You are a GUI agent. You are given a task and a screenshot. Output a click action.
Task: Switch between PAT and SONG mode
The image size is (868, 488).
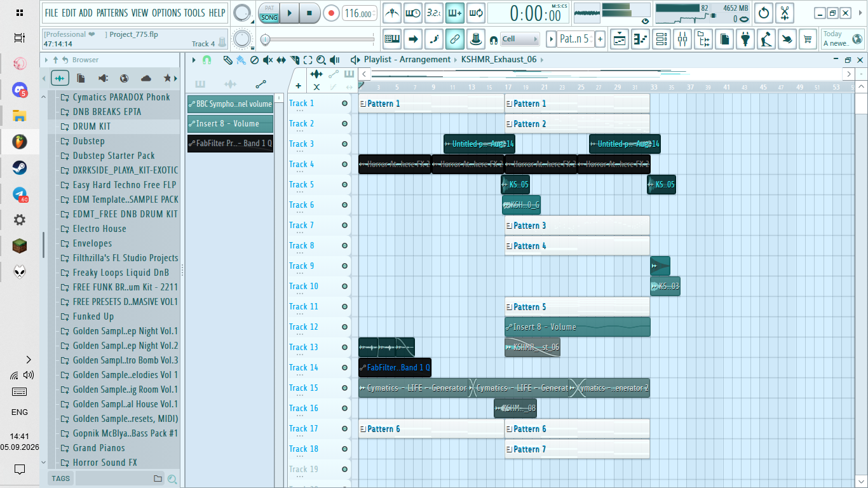coord(269,13)
